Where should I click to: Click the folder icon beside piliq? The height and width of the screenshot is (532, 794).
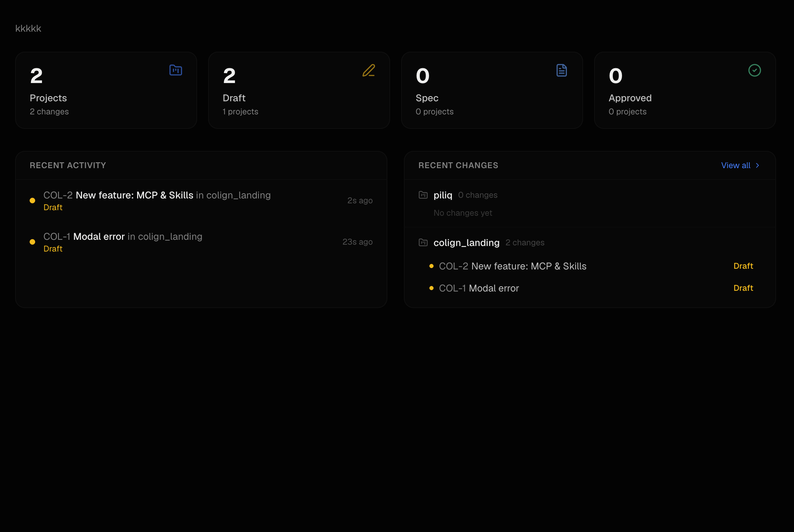(423, 195)
